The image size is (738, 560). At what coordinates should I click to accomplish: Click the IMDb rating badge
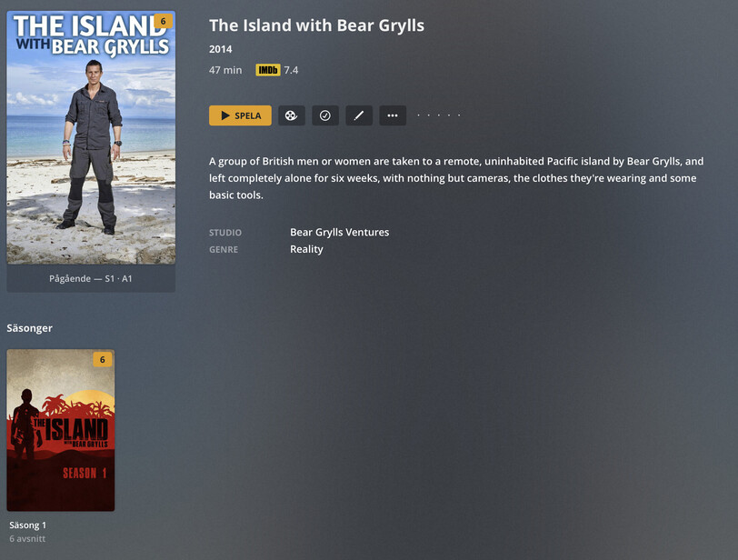(x=268, y=70)
